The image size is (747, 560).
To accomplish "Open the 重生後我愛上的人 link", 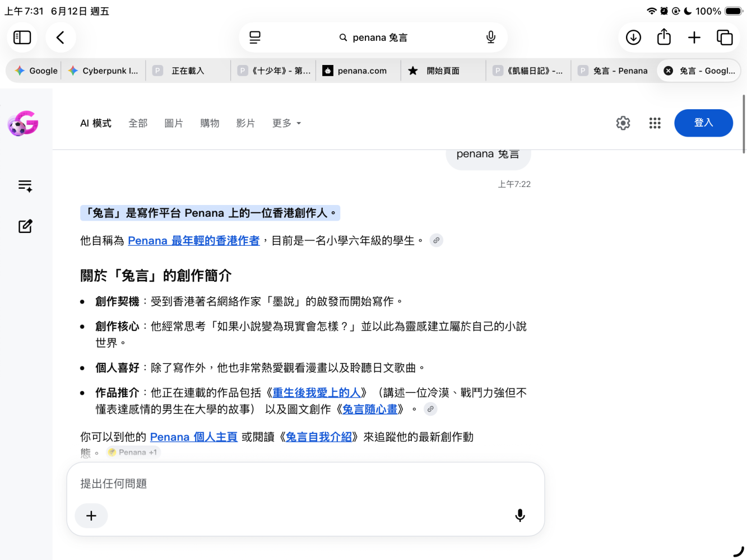I will pos(317,393).
